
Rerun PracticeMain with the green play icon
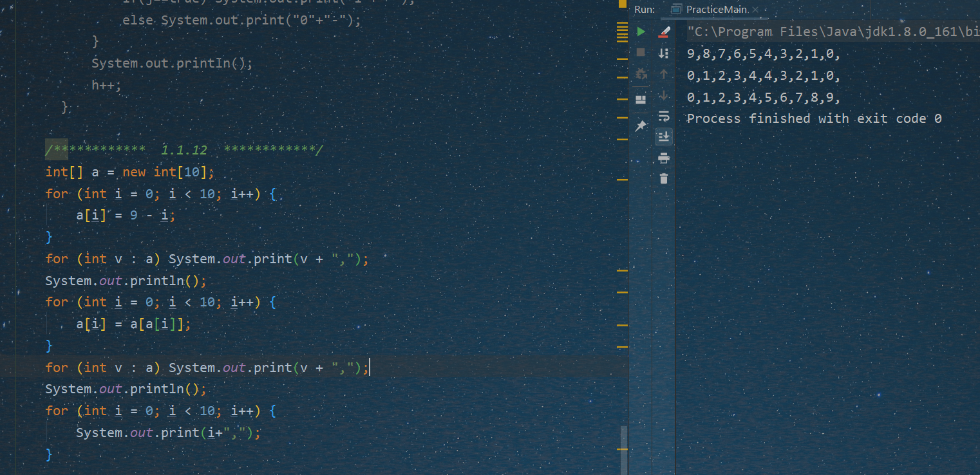[641, 32]
